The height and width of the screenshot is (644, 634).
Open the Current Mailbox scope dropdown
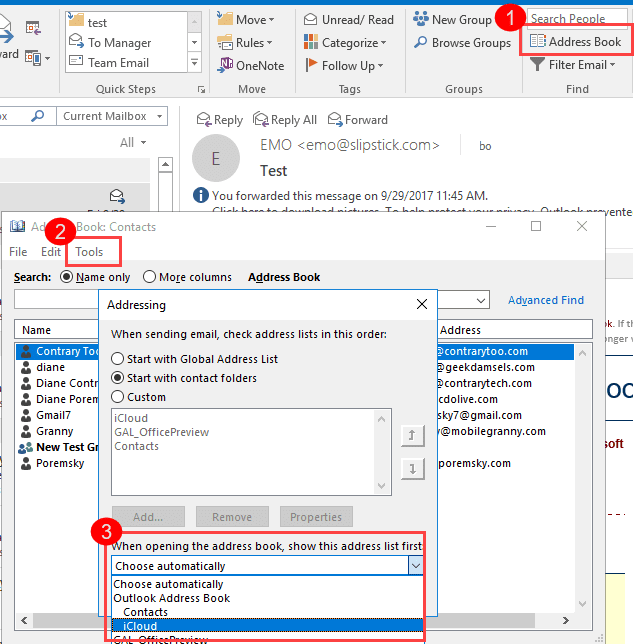point(112,116)
